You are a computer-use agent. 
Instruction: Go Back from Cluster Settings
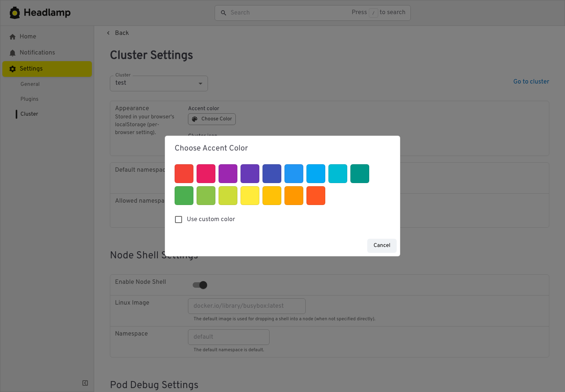[x=118, y=33]
